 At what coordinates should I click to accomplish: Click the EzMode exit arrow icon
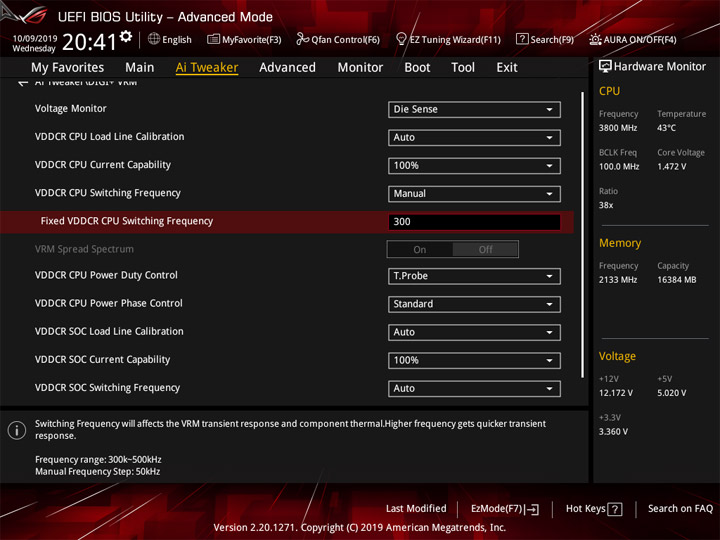click(x=533, y=509)
